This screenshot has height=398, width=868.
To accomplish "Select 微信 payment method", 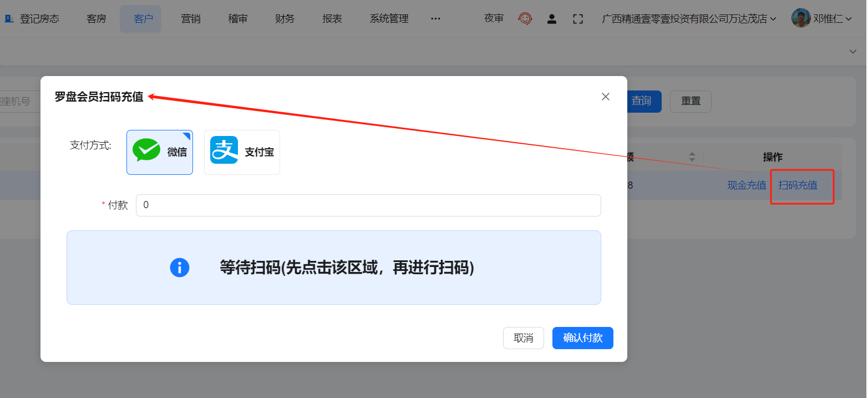I will pos(160,152).
